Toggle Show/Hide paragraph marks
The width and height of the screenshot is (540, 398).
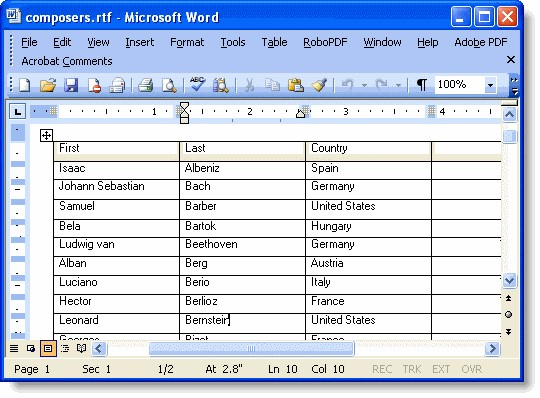(x=422, y=85)
